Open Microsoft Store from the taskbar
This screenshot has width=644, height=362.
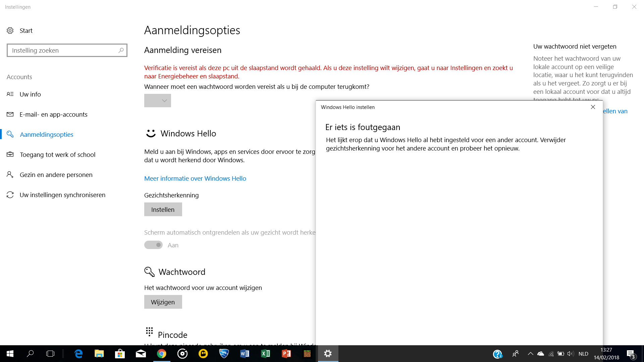120,354
